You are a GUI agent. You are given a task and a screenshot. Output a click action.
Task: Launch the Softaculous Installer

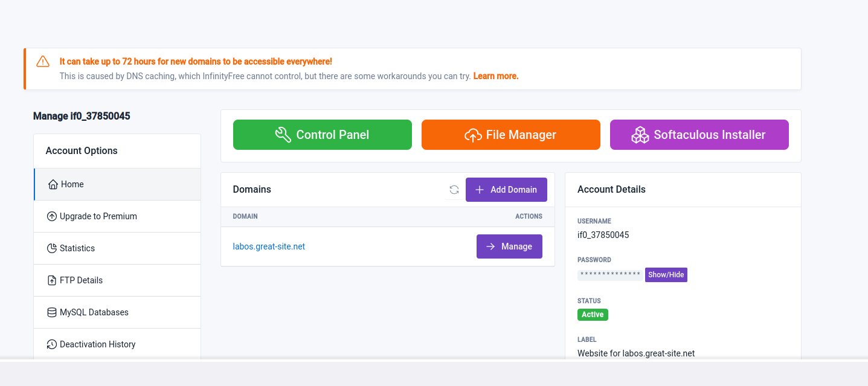(x=699, y=135)
